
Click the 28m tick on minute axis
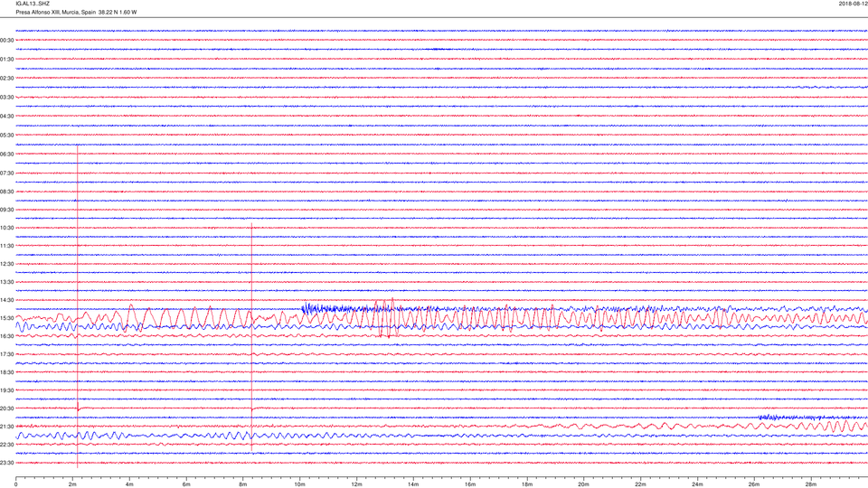pyautogui.click(x=810, y=484)
